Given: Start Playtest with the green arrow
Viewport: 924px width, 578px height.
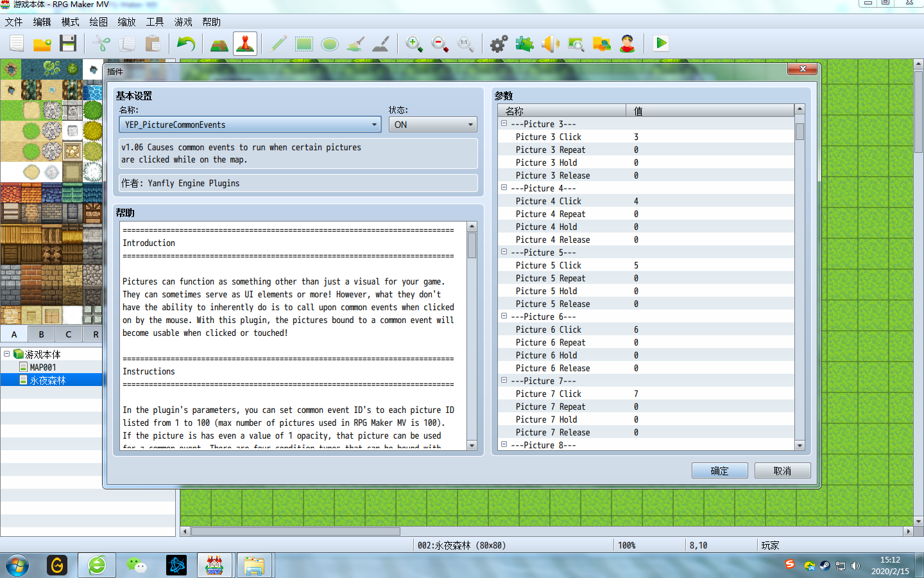Looking at the screenshot, I should (661, 44).
